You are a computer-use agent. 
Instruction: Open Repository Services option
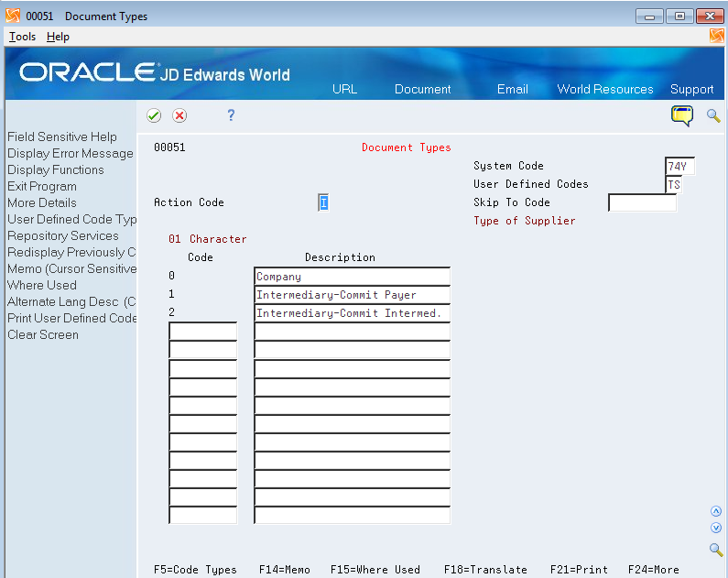tap(63, 235)
